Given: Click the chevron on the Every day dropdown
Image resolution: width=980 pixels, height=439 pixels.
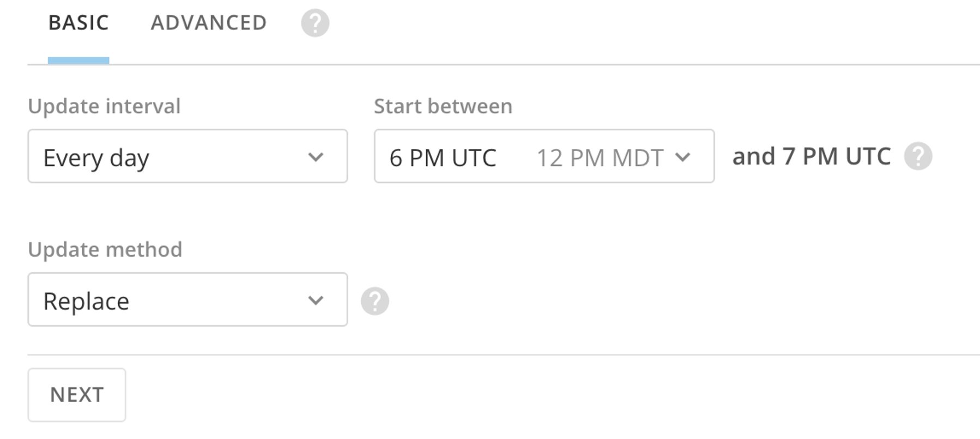Looking at the screenshot, I should (315, 158).
